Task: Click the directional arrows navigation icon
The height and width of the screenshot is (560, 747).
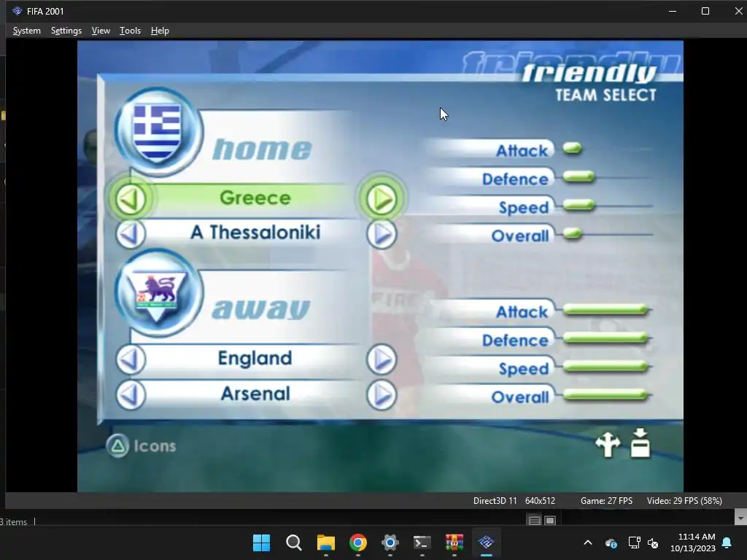Action: coord(608,445)
